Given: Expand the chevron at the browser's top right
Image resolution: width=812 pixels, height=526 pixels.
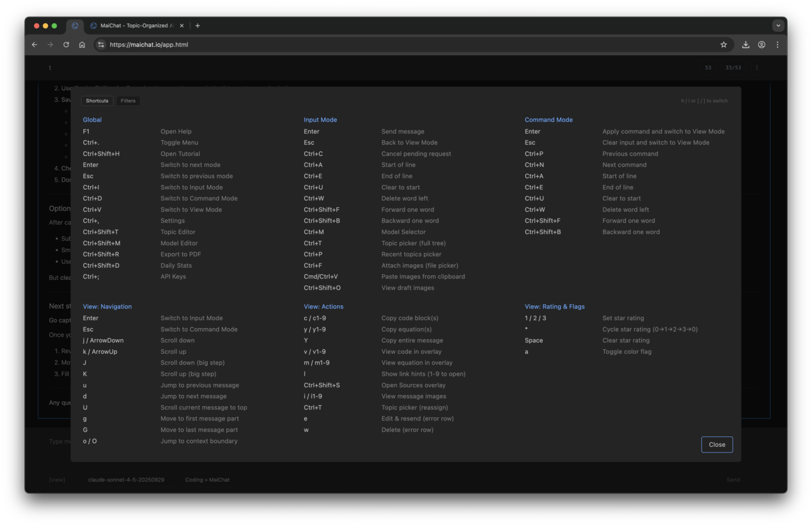Looking at the screenshot, I should [x=778, y=26].
